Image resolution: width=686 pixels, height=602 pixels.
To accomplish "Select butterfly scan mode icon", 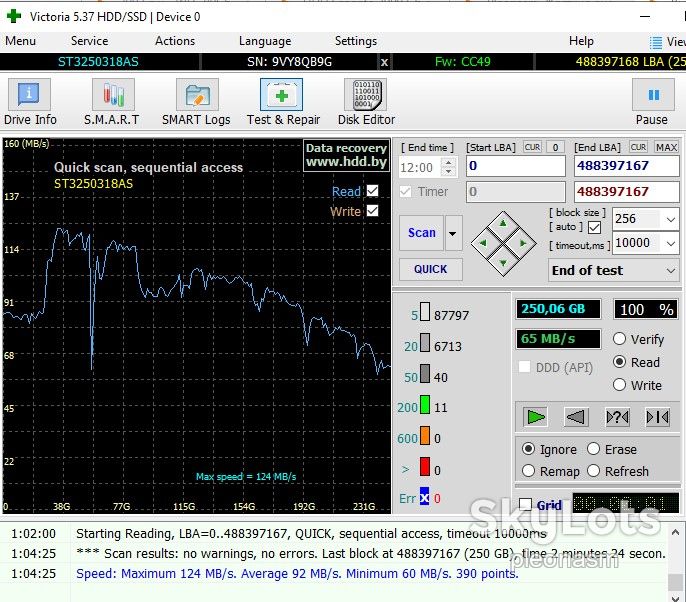I will (658, 417).
